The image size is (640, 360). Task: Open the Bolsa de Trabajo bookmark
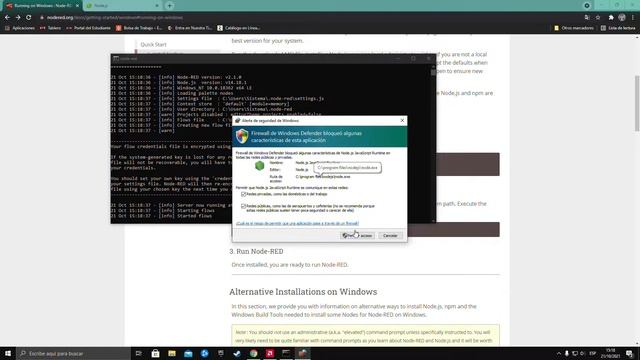(x=139, y=28)
